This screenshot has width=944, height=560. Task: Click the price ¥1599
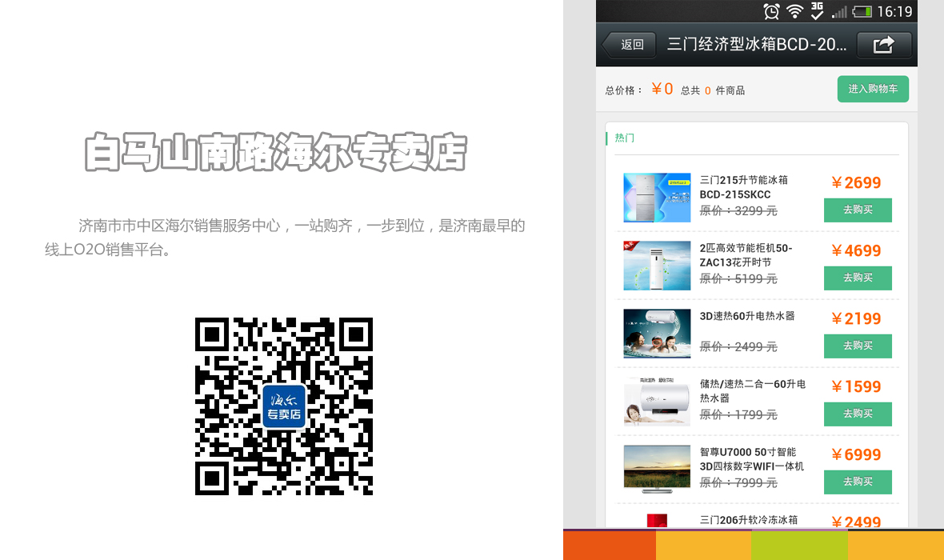[x=856, y=386]
